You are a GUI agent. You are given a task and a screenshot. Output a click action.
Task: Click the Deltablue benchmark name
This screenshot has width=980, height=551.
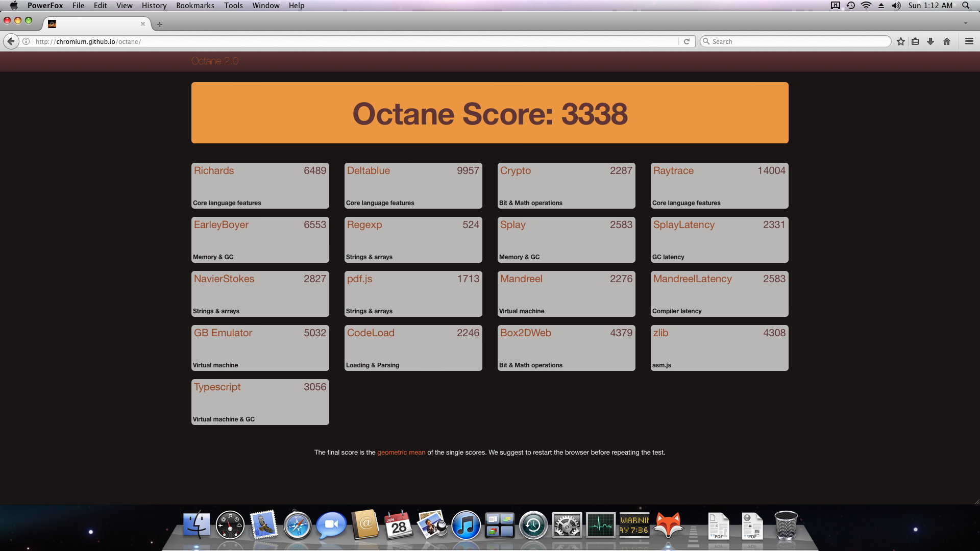point(369,171)
